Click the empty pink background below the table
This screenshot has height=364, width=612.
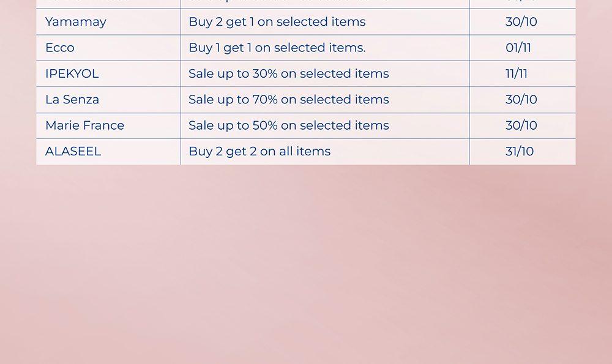tap(306, 263)
